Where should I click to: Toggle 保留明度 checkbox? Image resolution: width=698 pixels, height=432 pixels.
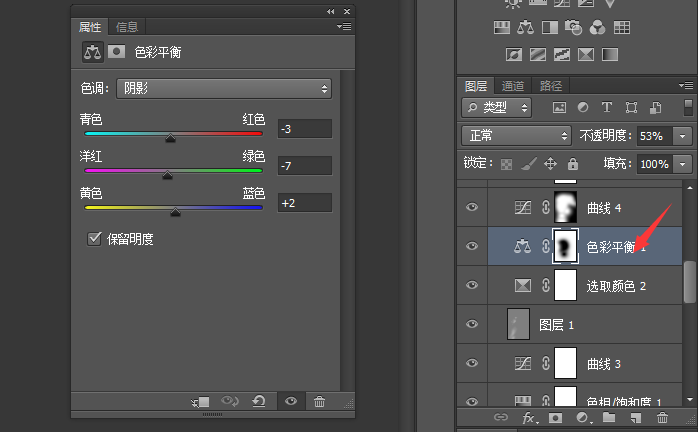tap(94, 239)
